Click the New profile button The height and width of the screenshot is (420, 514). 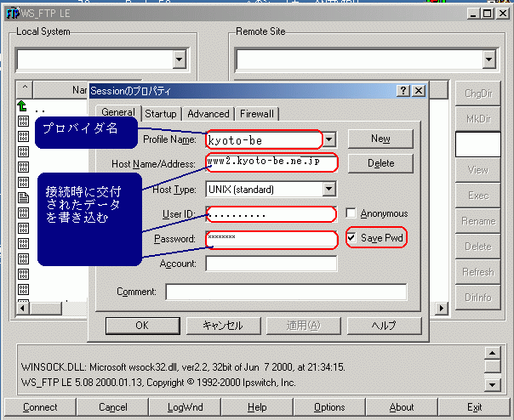[x=380, y=139]
